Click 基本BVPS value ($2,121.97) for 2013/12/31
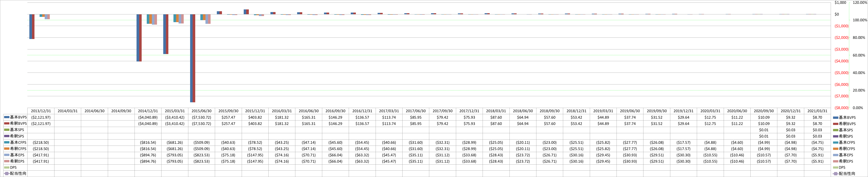 point(41,118)
